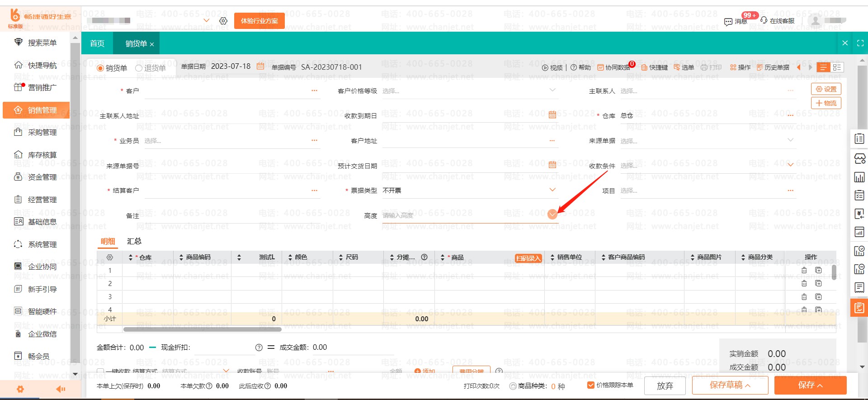Toggle the price follows order checkbox
The width and height of the screenshot is (868, 400).
590,385
